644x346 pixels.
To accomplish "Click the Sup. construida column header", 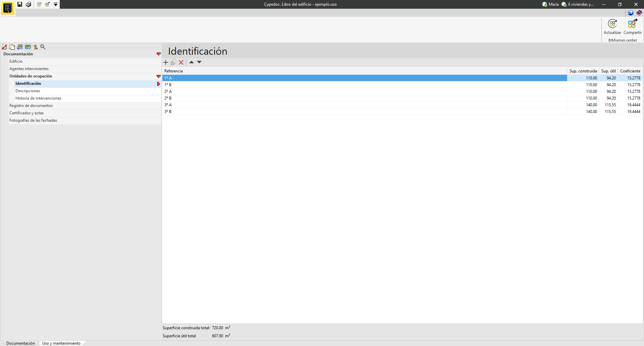I will click(583, 71).
